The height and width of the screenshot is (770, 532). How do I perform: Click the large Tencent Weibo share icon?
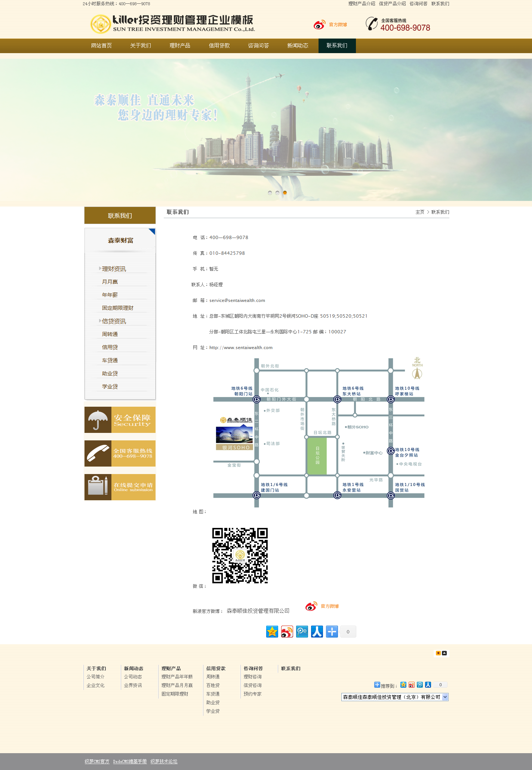[x=302, y=632]
